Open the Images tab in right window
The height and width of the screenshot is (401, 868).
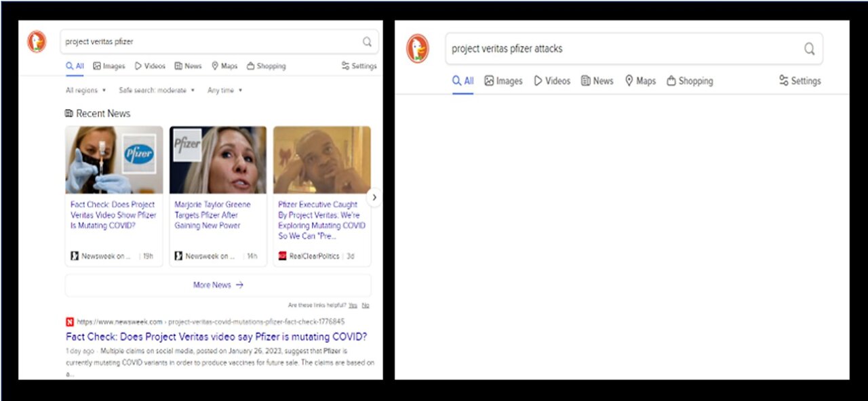[x=503, y=81]
